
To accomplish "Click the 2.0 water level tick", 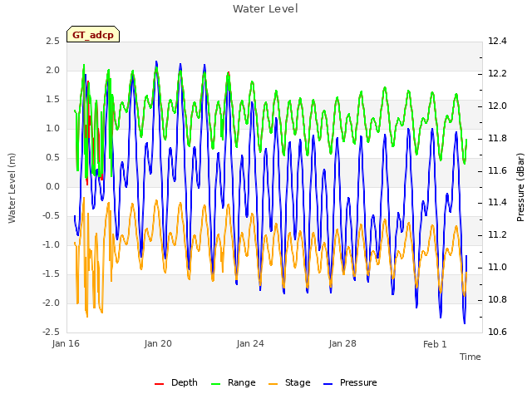I will click(x=52, y=70).
